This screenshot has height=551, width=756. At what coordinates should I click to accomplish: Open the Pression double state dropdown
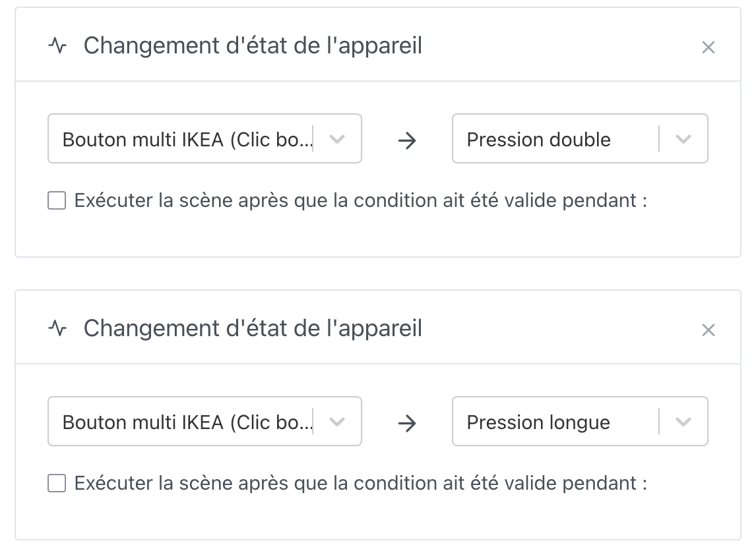pyautogui.click(x=554, y=139)
